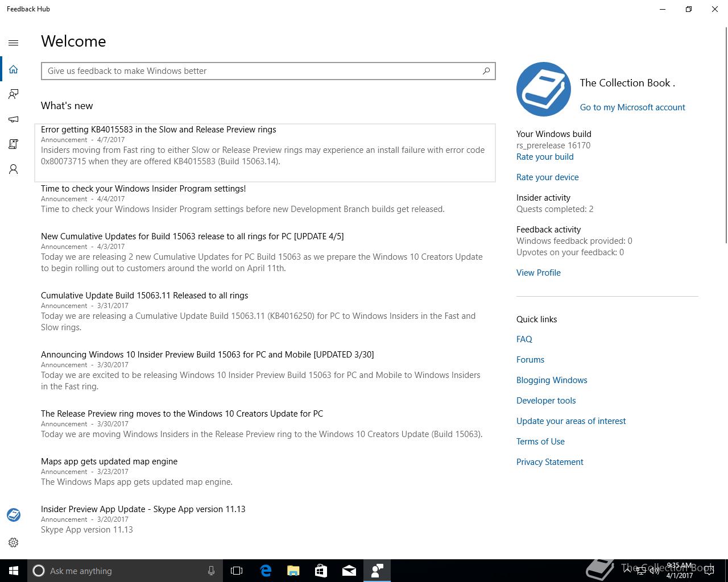Open the Forums quick link
Screen dimensions: 728x582
pyautogui.click(x=531, y=360)
